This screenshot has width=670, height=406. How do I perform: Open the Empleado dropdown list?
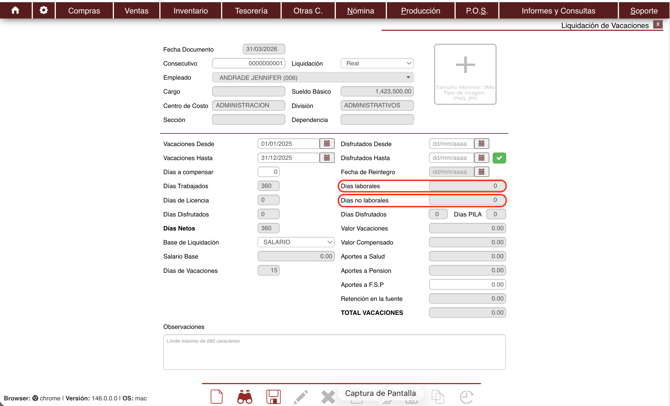click(312, 77)
